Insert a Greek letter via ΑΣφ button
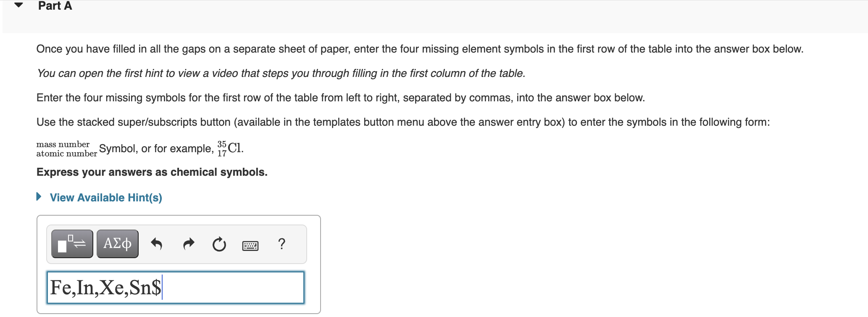This screenshot has width=868, height=317. (x=117, y=244)
